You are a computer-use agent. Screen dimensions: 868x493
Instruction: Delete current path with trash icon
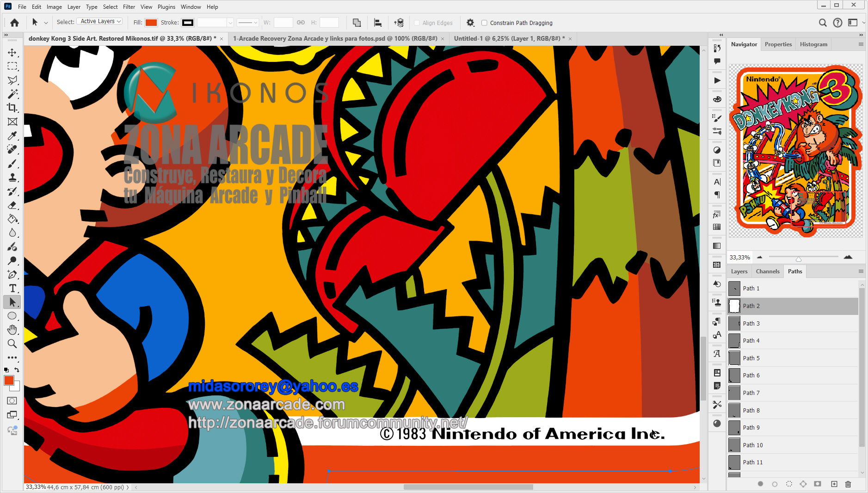pyautogui.click(x=848, y=484)
